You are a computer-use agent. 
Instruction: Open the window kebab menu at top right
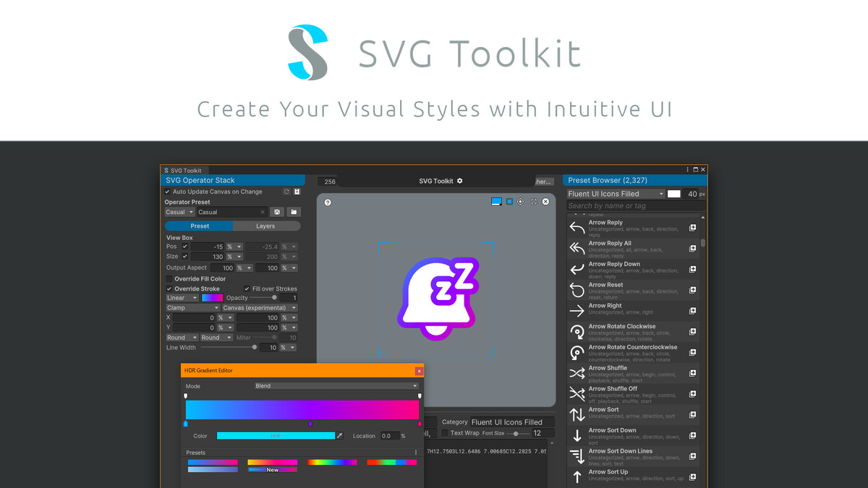[x=688, y=170]
